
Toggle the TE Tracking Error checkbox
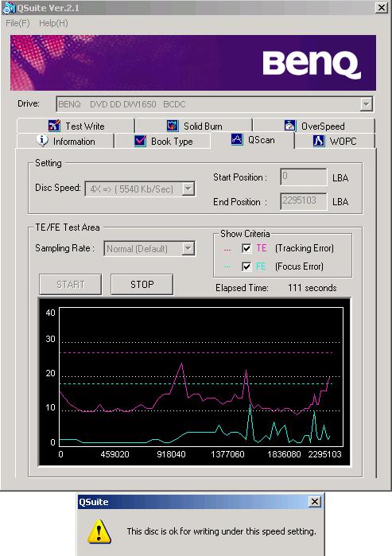[x=246, y=248]
